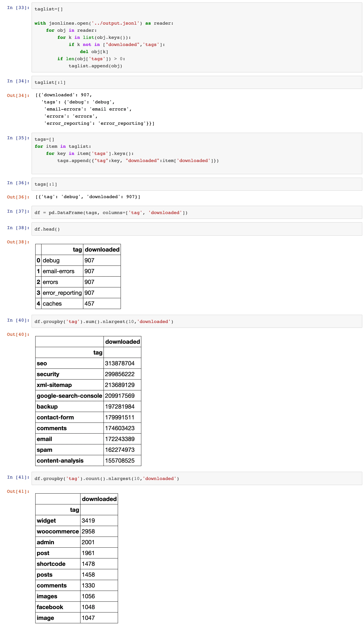Click inside the In [33] code cell
Image resolution: width=364 pixels, height=627 pixels.
pos(197,37)
